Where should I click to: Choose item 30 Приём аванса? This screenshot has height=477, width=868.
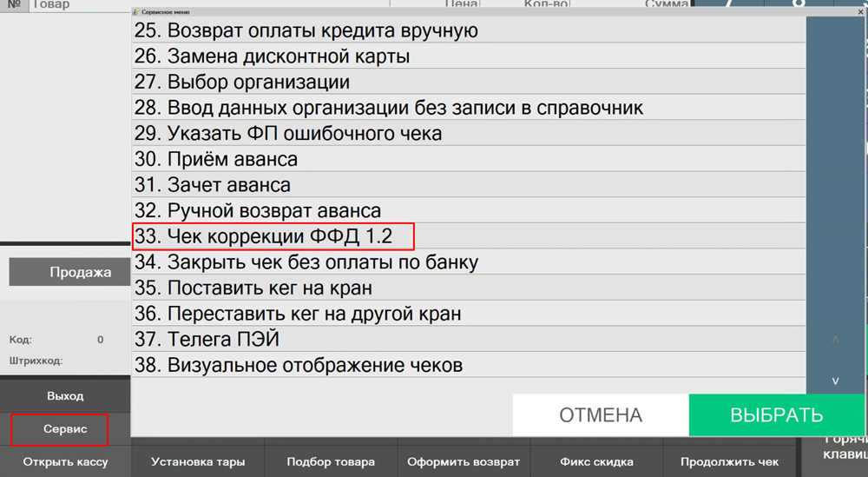(x=232, y=160)
